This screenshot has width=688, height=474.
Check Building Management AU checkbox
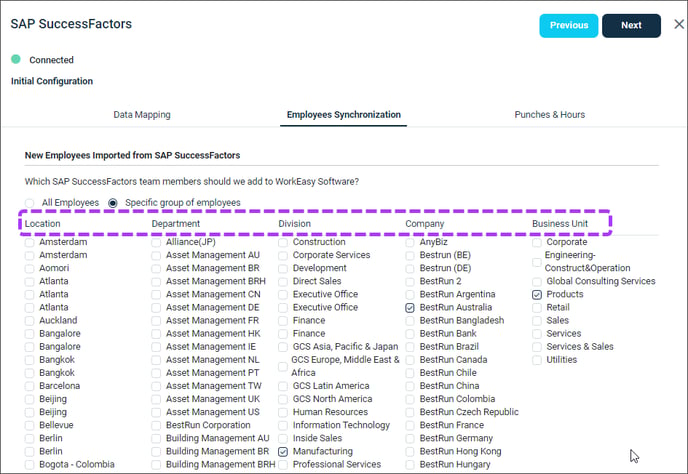tap(156, 438)
